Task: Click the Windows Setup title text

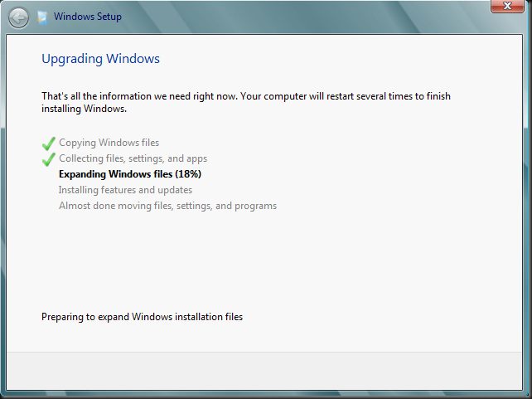Action: [x=88, y=17]
